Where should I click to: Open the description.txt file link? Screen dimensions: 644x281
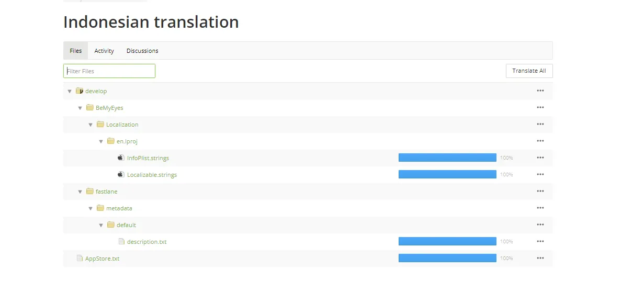(146, 242)
